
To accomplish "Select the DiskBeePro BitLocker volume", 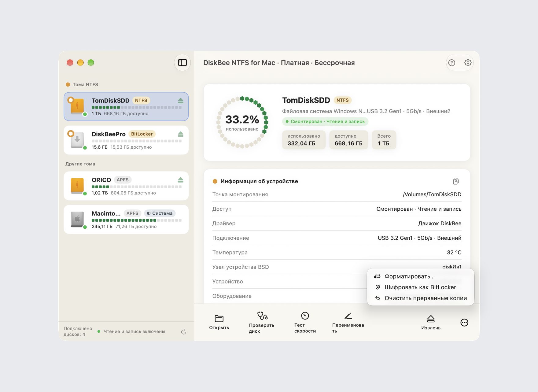I will (126, 140).
